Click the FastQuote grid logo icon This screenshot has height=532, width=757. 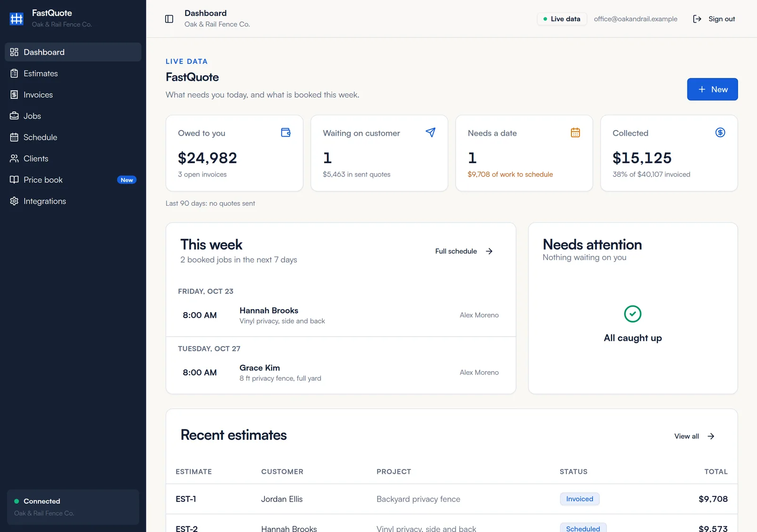coord(17,18)
